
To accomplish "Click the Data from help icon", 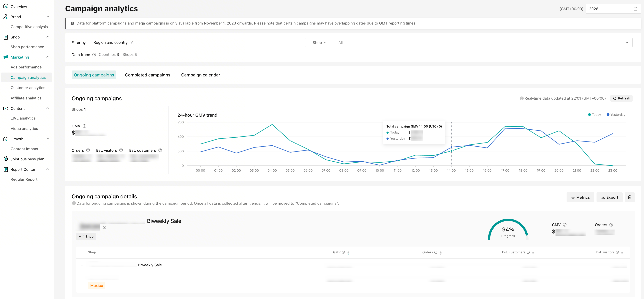I will click(x=94, y=55).
